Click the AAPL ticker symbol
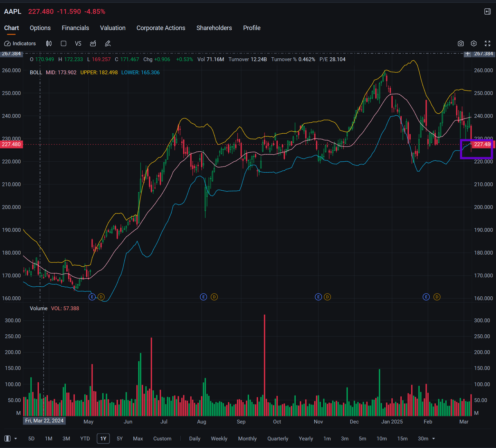Screen dimensions: 496x448 tap(13, 12)
